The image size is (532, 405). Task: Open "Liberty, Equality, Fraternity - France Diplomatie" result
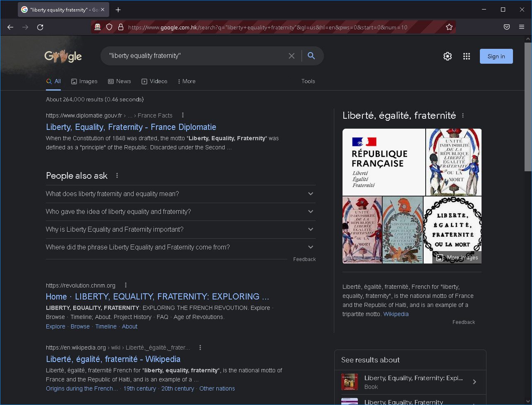click(131, 127)
